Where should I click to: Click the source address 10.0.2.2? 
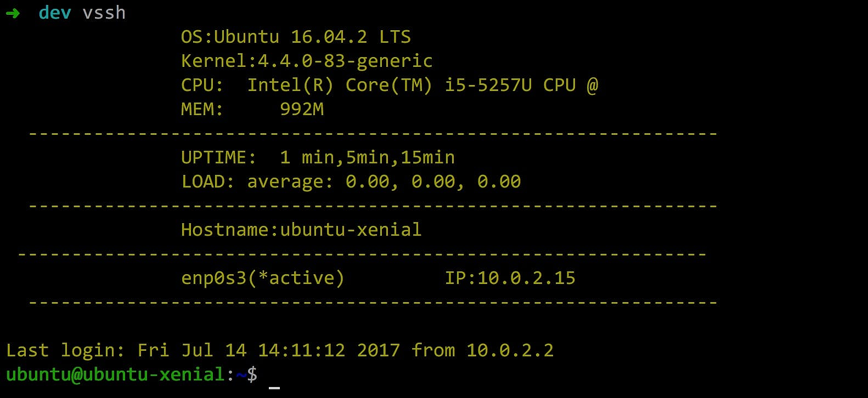510,350
